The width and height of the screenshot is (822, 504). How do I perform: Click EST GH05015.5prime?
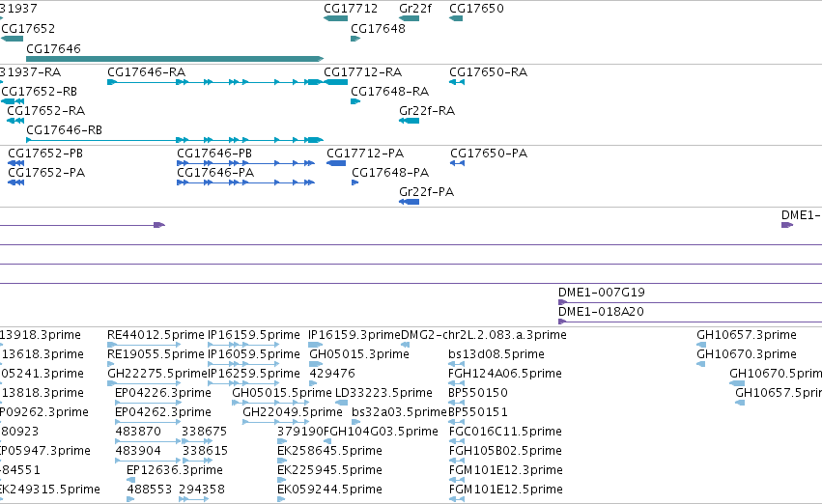click(x=270, y=403)
